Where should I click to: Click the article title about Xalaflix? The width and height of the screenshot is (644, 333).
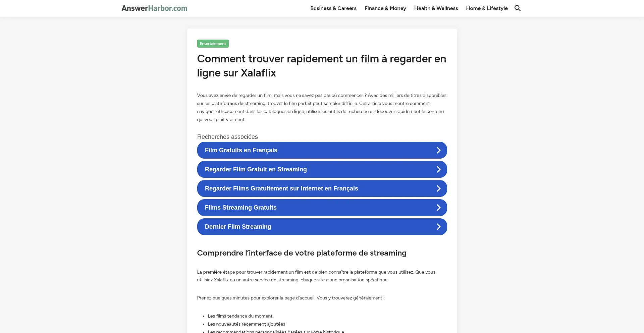tap(321, 66)
